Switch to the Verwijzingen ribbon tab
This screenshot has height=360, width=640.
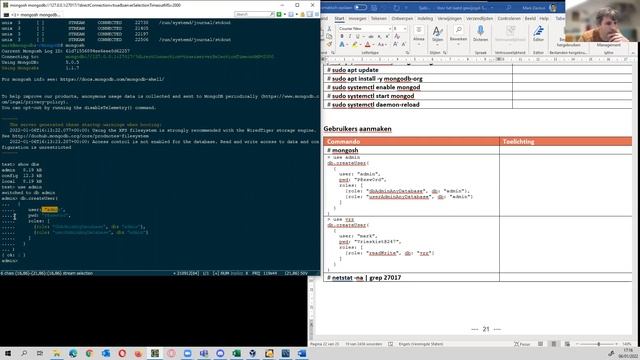click(x=449, y=18)
